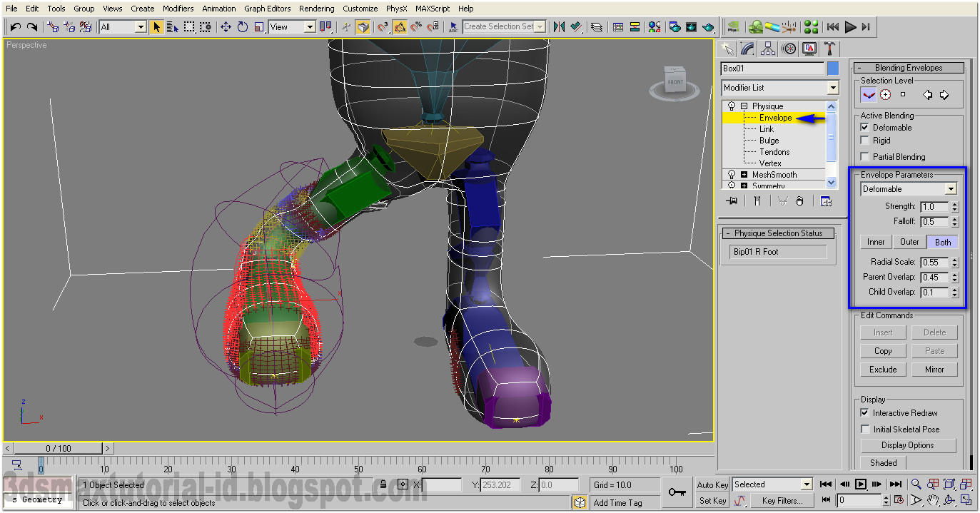Activate the Select and Move tool
This screenshot has width=980, height=513.
(227, 26)
